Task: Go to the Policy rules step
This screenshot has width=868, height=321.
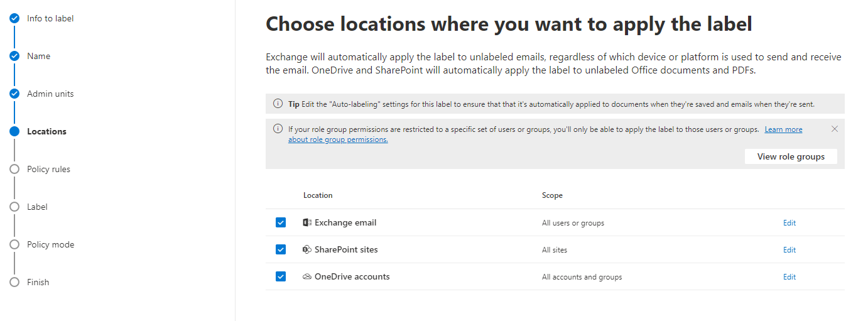Action: click(x=48, y=169)
